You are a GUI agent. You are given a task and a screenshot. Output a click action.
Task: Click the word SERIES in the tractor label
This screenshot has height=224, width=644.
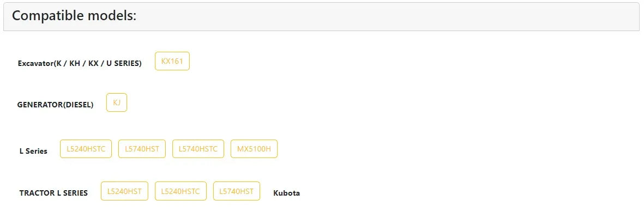76,193
